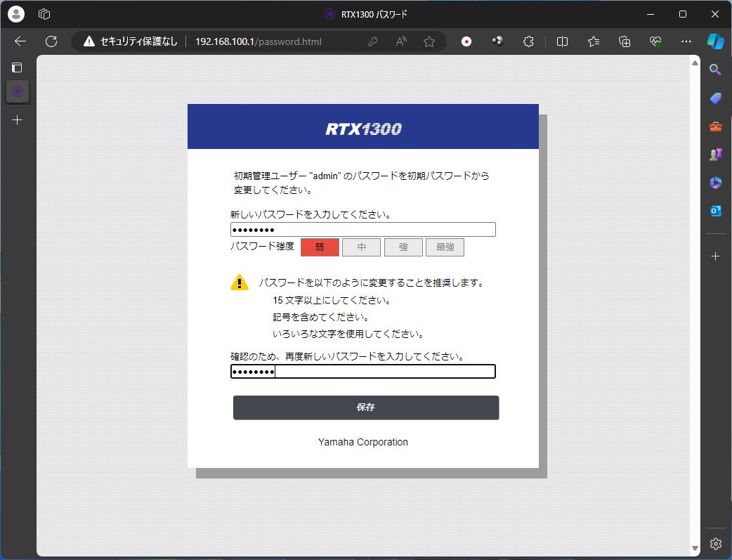Open sidebar settings gear icon
This screenshot has width=732, height=560.
coord(716,544)
